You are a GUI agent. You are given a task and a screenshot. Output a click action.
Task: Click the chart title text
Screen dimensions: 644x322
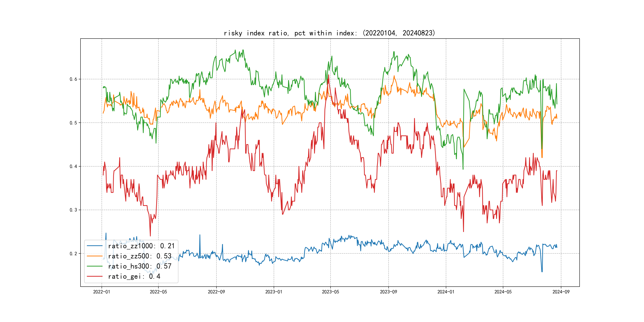330,33
